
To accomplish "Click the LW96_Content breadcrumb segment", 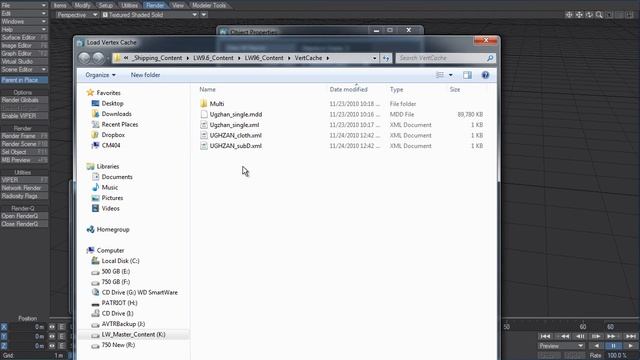I will [264, 58].
